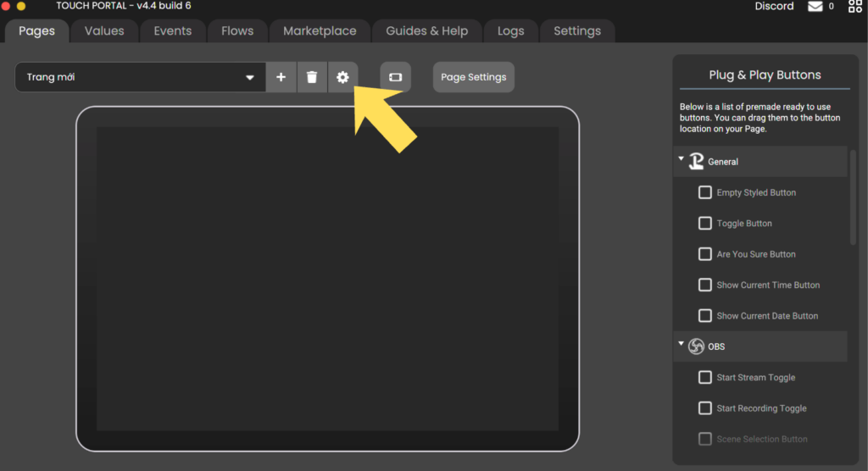Select the Empty Styled Button item
The height and width of the screenshot is (471, 868).
(755, 192)
